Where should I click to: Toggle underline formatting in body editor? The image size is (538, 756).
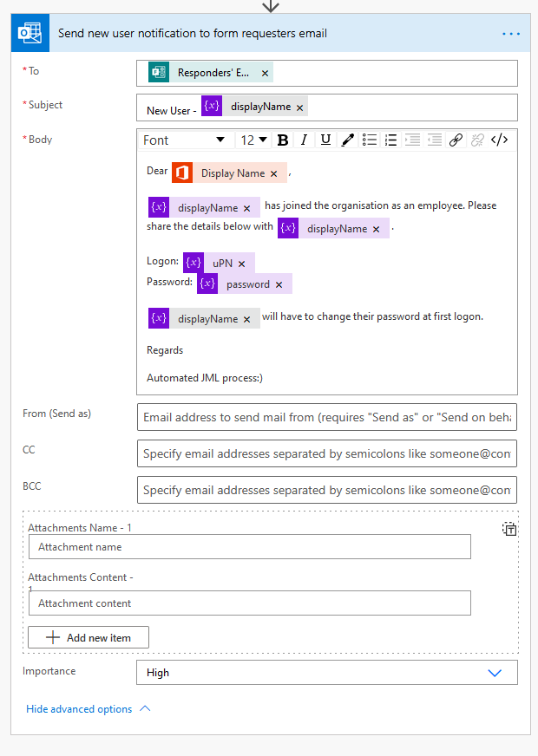[325, 140]
